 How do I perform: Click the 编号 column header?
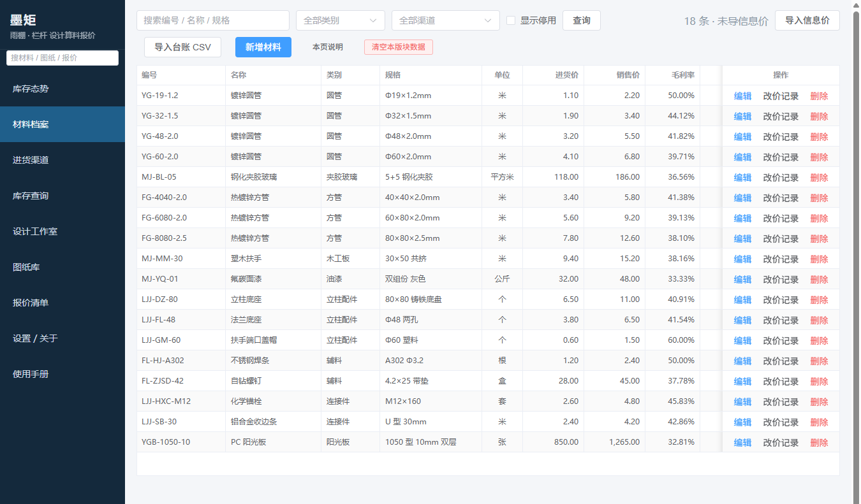point(181,75)
